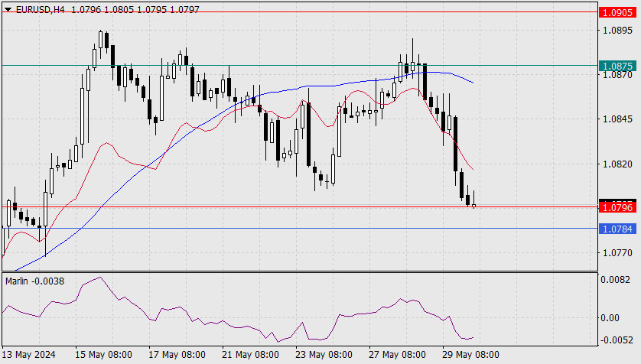Click the red 1.0905 price level label
The height and width of the screenshot is (364, 641).
click(x=618, y=12)
